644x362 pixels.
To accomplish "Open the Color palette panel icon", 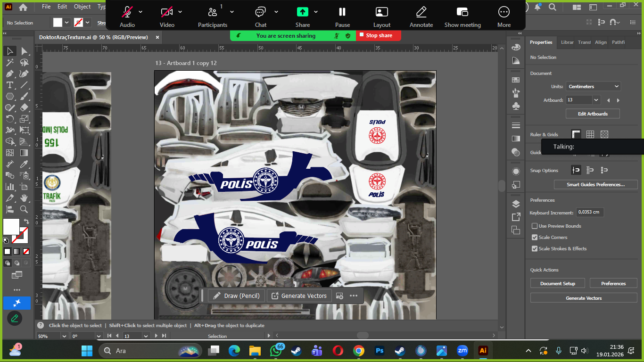I will click(x=516, y=47).
